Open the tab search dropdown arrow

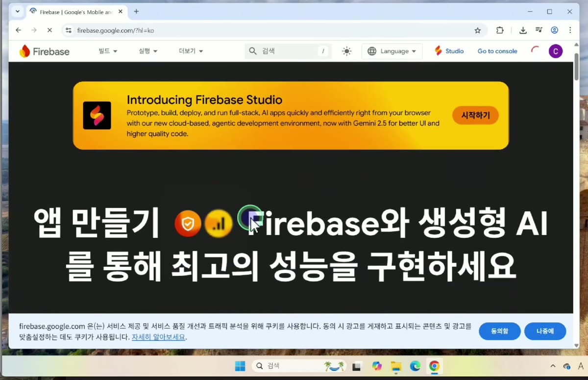[x=18, y=11]
